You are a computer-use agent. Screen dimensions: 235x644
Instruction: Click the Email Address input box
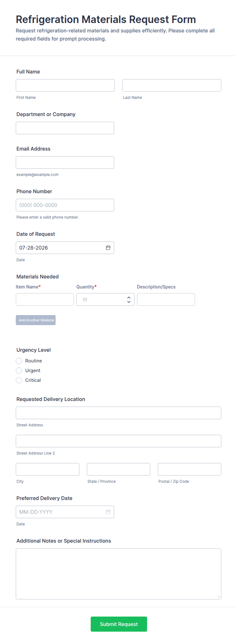(65, 163)
